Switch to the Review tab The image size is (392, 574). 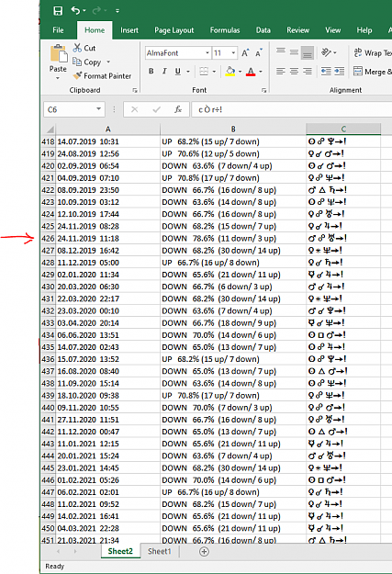[298, 30]
